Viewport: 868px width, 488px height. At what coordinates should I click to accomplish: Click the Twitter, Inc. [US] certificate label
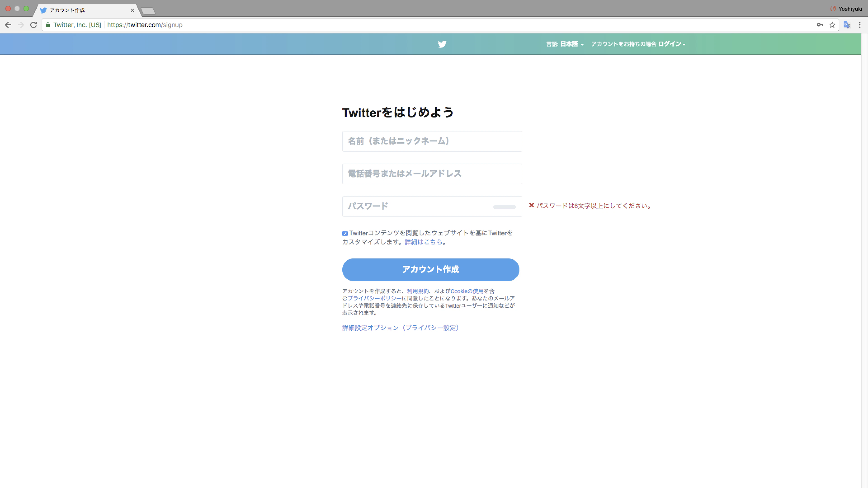(77, 25)
